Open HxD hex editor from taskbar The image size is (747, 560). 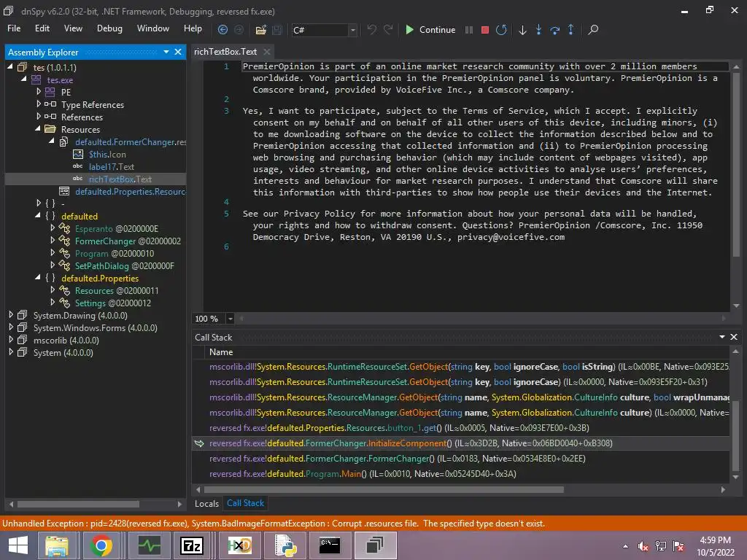pyautogui.click(x=239, y=545)
